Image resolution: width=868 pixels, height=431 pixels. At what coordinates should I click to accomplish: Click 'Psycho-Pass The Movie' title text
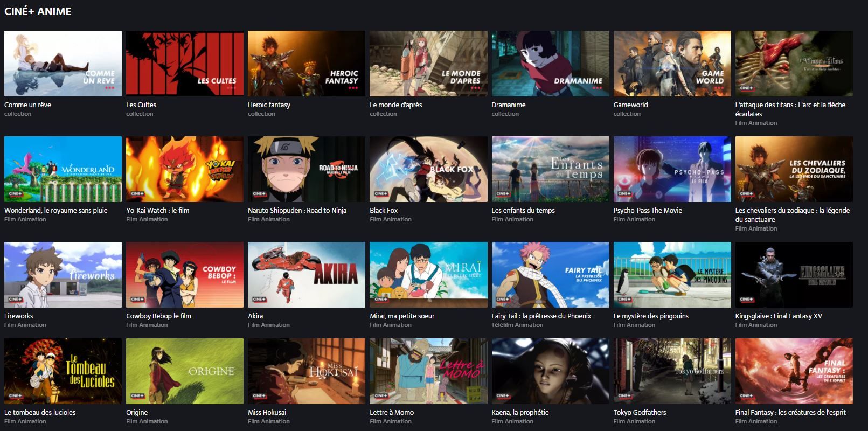point(648,210)
